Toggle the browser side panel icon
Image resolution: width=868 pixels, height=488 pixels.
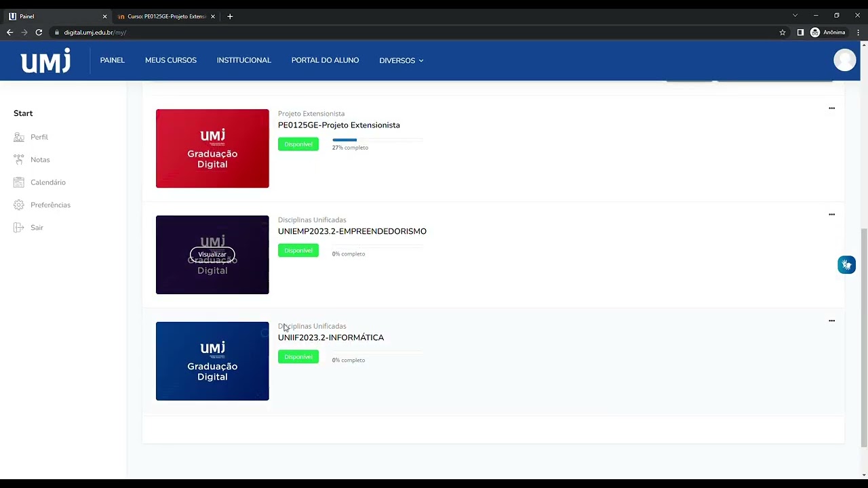800,33
